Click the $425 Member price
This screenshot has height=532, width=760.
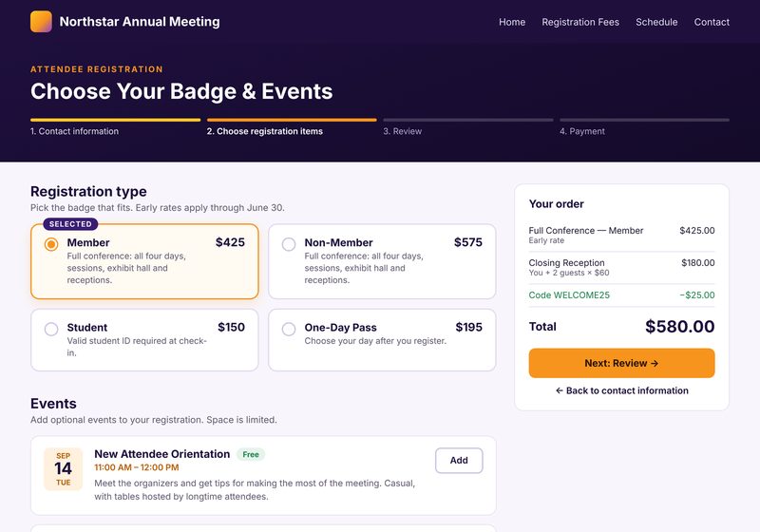pyautogui.click(x=230, y=242)
